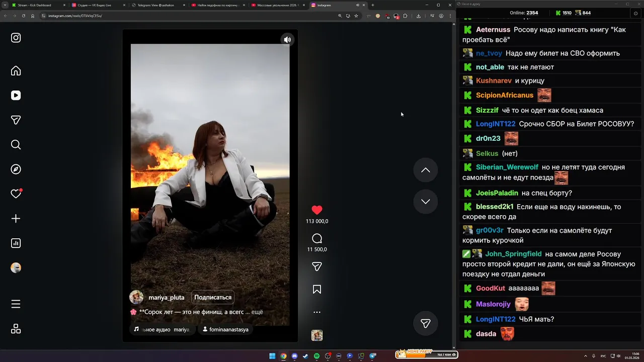
Task: Click username John_Springfield in chat
Action: pos(513,254)
